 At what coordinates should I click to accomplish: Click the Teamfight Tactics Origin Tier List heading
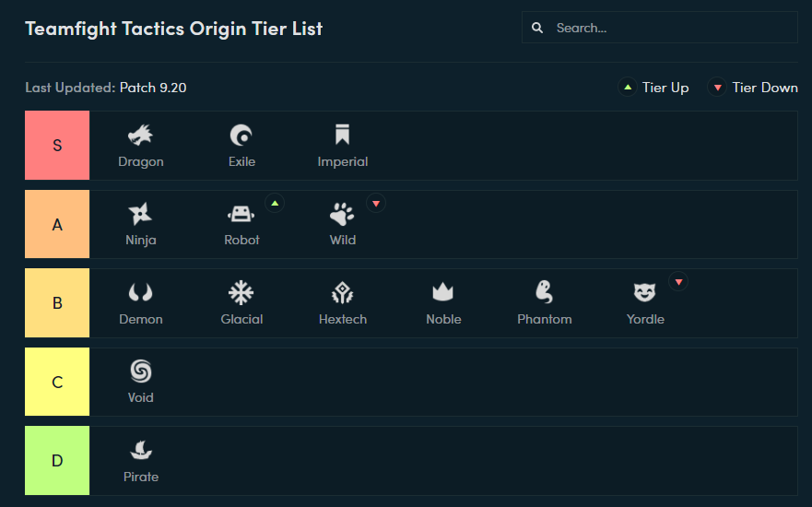174,29
